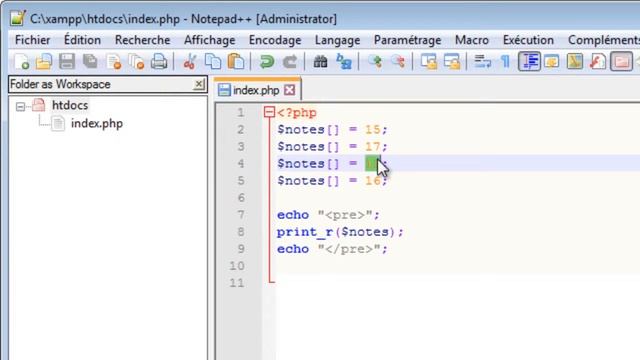Click the <?php opening tag line

point(297,113)
